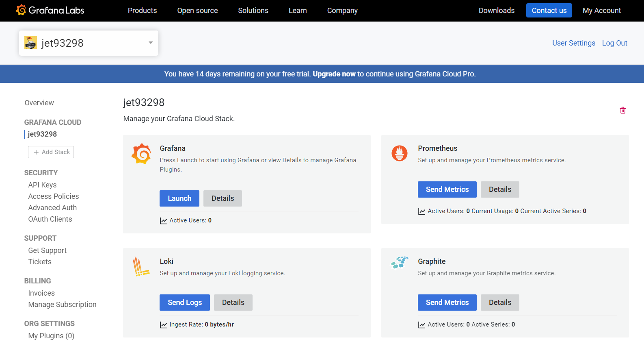Image resolution: width=644 pixels, height=344 pixels.
Task: Select jet93298 stack in sidebar
Action: point(42,134)
